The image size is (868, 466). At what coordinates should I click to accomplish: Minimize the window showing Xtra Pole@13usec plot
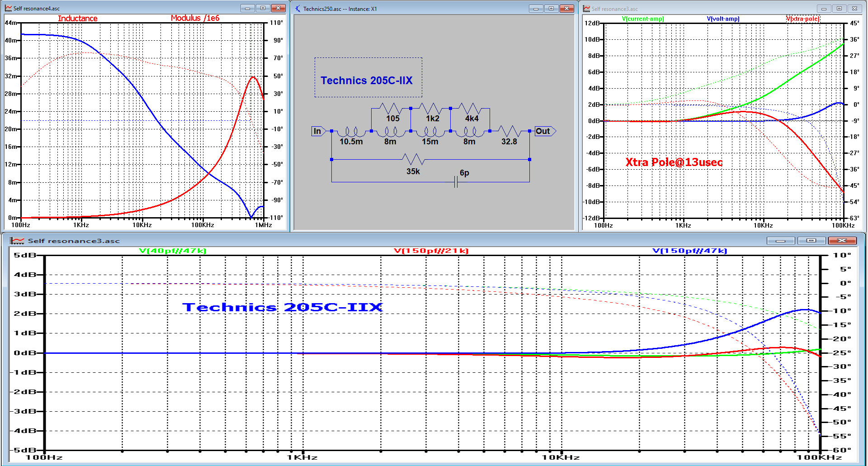(824, 9)
